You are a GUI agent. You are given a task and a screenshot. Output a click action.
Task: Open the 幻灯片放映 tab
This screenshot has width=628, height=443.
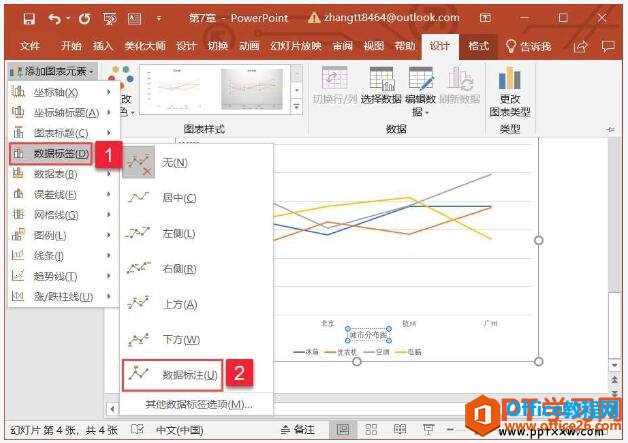pos(296,46)
